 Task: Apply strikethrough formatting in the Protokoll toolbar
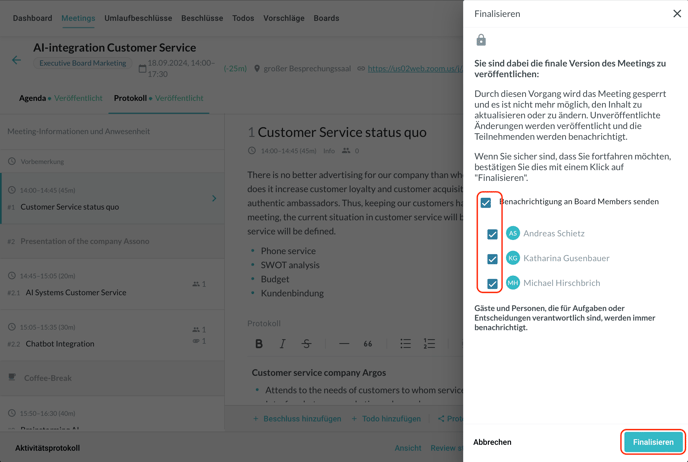pos(307,344)
